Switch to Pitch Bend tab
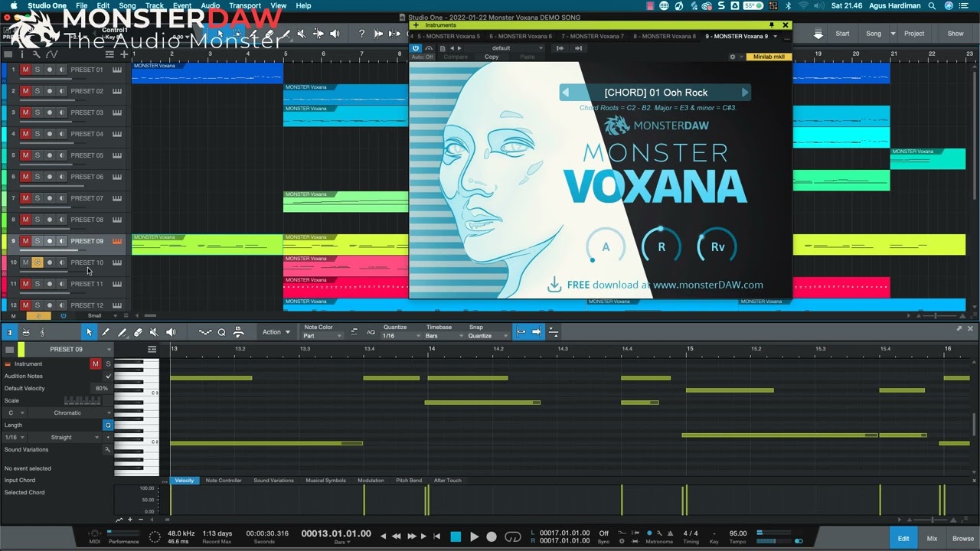The height and width of the screenshot is (551, 980). (409, 481)
